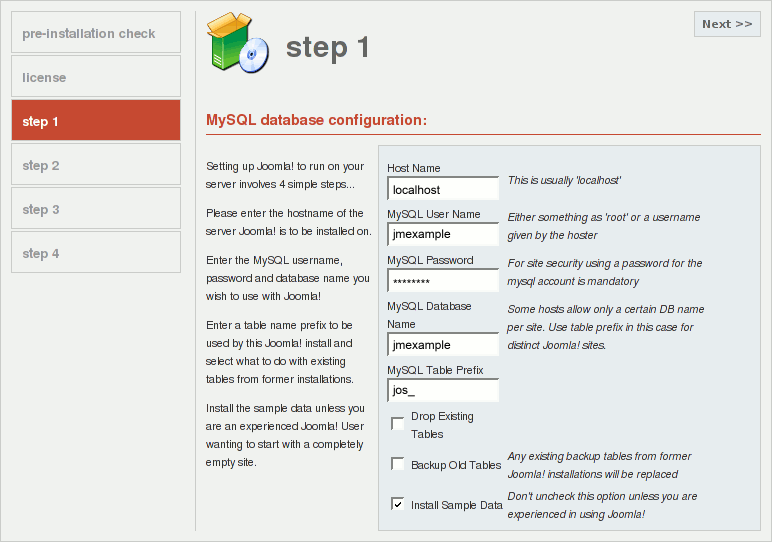This screenshot has height=542, width=772.
Task: Select step 2 in the sidebar
Action: pyautogui.click(x=96, y=164)
